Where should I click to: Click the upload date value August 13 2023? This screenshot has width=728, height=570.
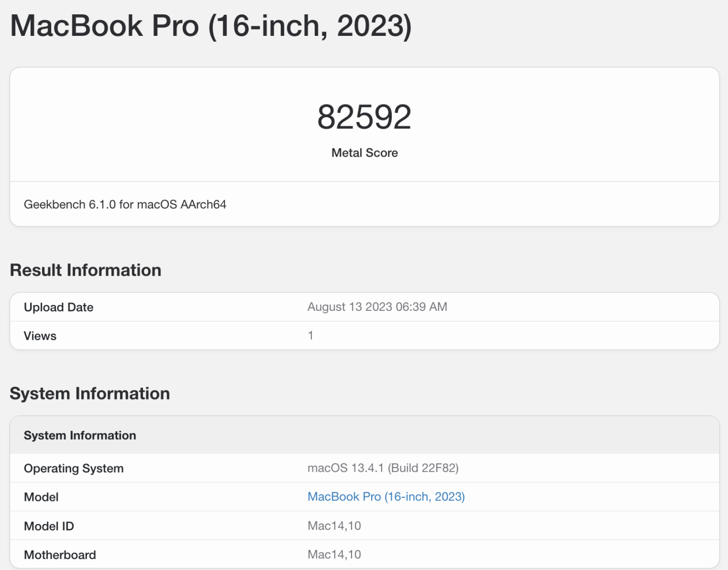[377, 307]
